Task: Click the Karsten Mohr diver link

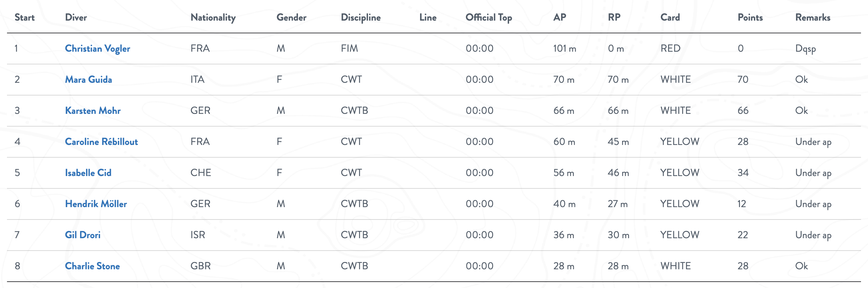Action: pos(93,111)
